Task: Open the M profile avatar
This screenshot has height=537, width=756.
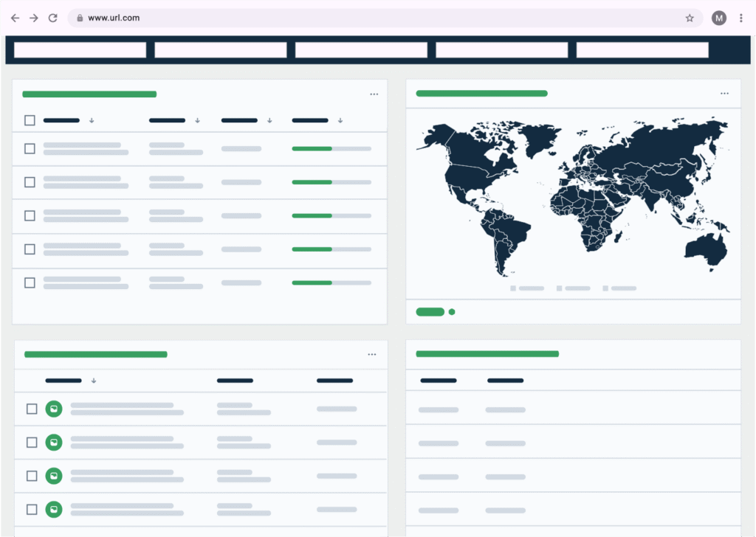Action: pyautogui.click(x=719, y=18)
